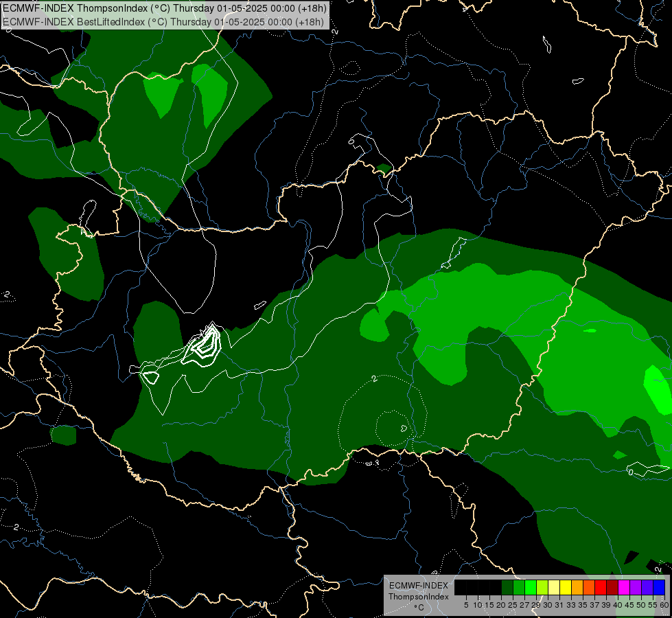
Task: Select the orange-red 35-37 legend swatch
Action: 589,587
